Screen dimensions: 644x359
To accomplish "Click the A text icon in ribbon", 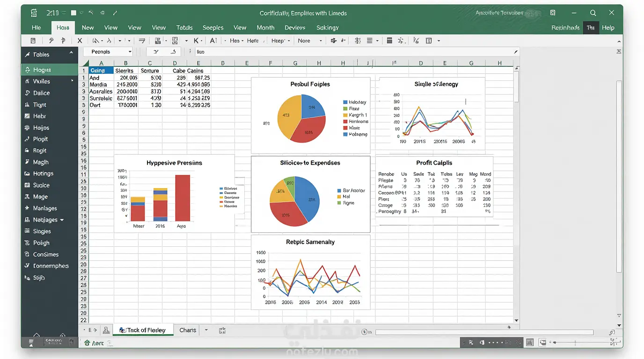I will pyautogui.click(x=213, y=41).
